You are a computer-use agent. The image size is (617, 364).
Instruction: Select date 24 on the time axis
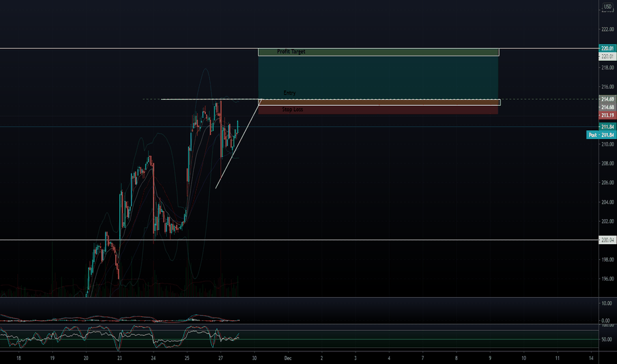coord(154,358)
